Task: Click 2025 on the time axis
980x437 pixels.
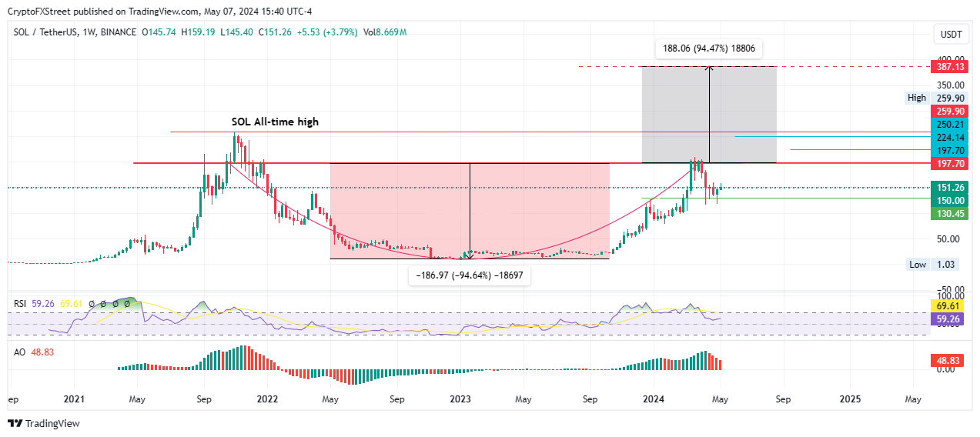Action: click(850, 400)
